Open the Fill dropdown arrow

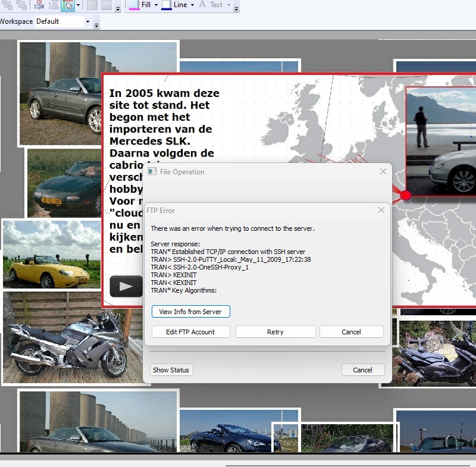[156, 5]
